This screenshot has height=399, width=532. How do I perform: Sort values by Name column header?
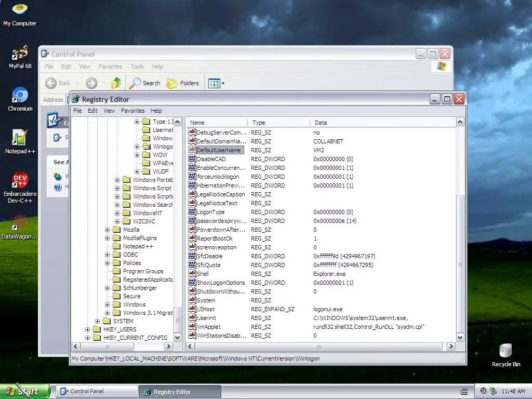[217, 123]
